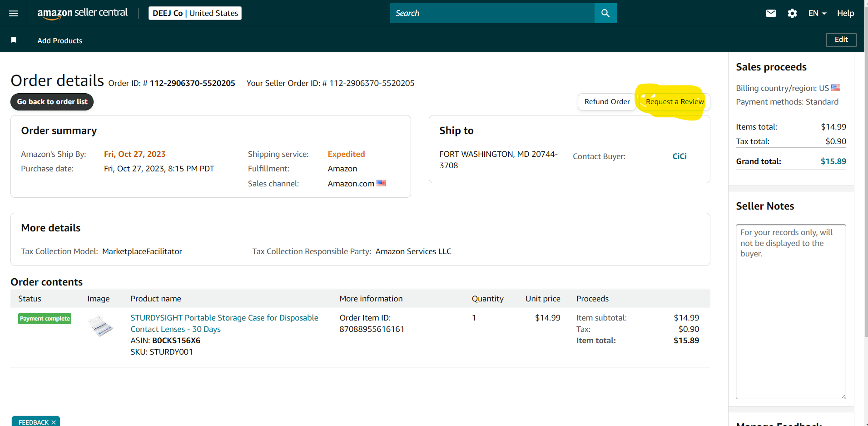Open the Help menu
868x426 pixels.
845,13
